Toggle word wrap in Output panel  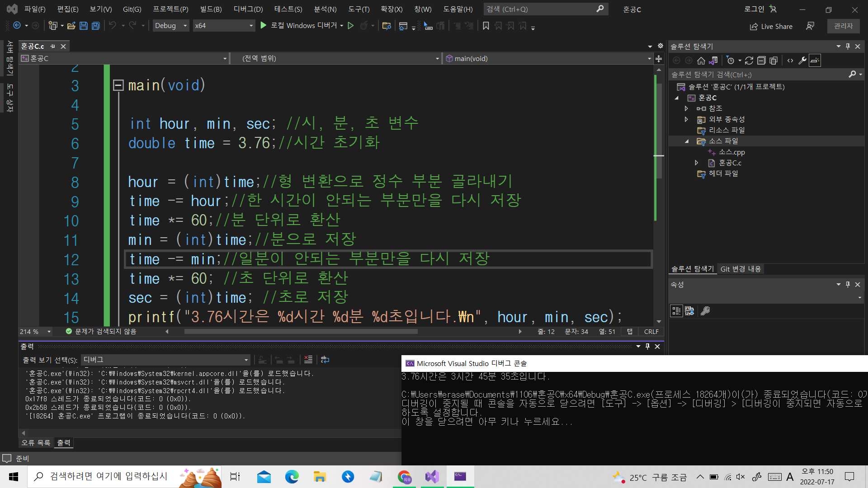(x=325, y=360)
